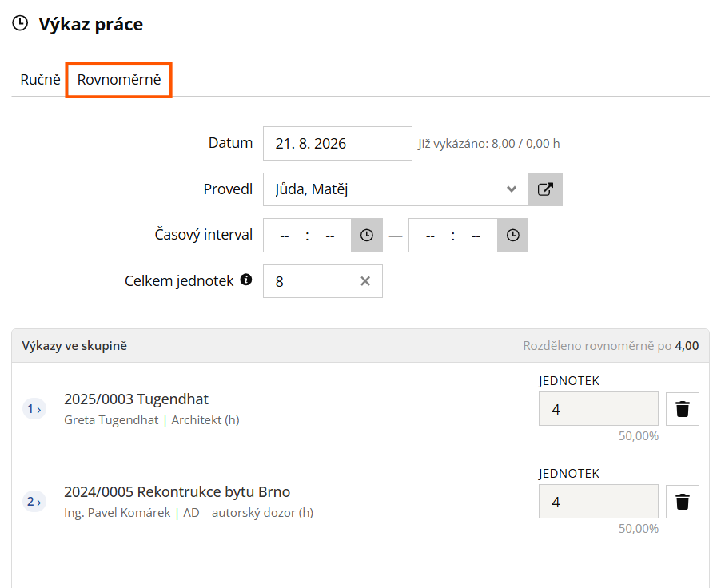
Task: Delete the Rekontrukce bytu Brno row
Action: coord(683,502)
